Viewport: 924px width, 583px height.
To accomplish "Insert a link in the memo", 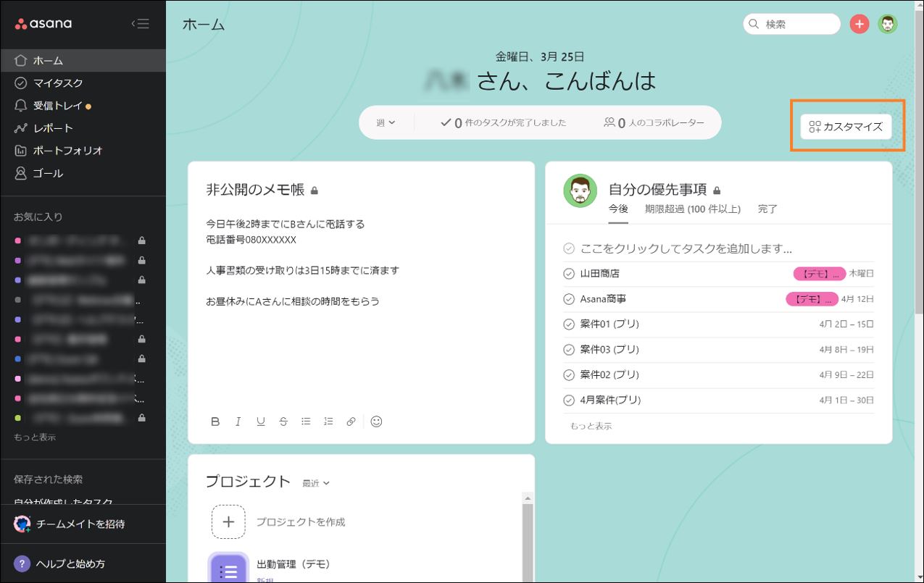I will tap(351, 421).
